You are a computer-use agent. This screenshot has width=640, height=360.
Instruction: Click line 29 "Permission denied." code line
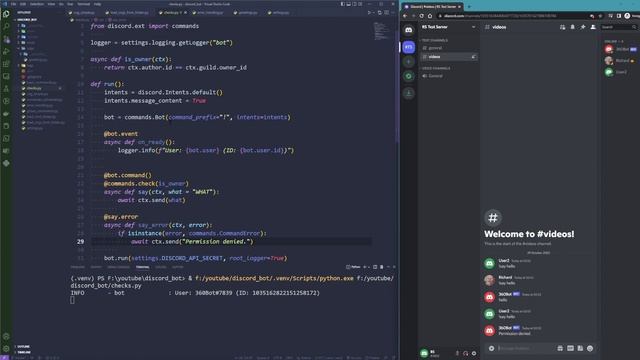pyautogui.click(x=192, y=242)
